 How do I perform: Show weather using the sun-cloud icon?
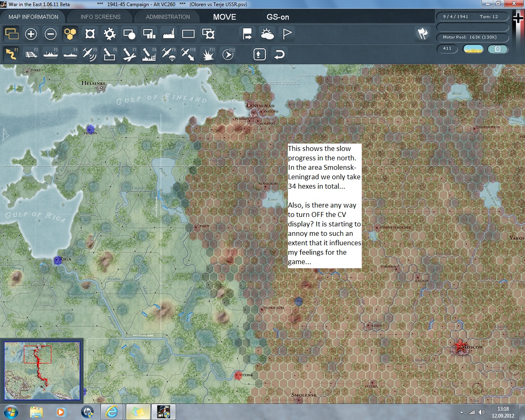click(267, 34)
